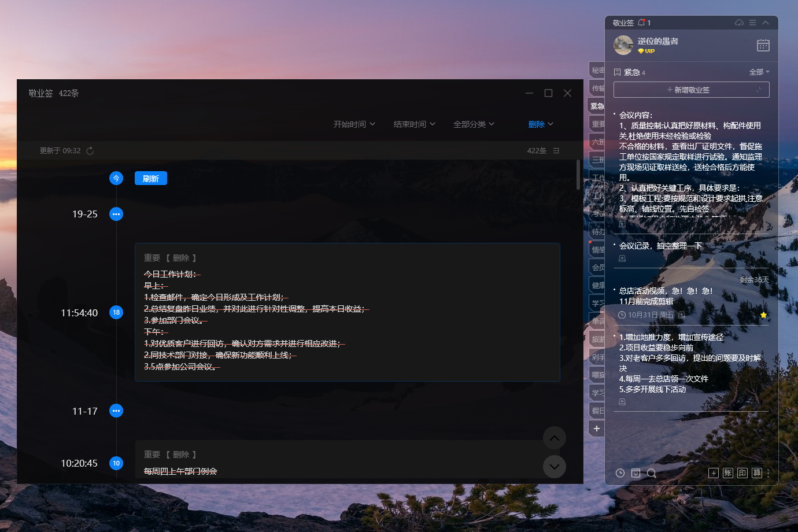Click the share icon under 会议记录 note
Viewport: 798px width, 532px height.
(x=622, y=258)
